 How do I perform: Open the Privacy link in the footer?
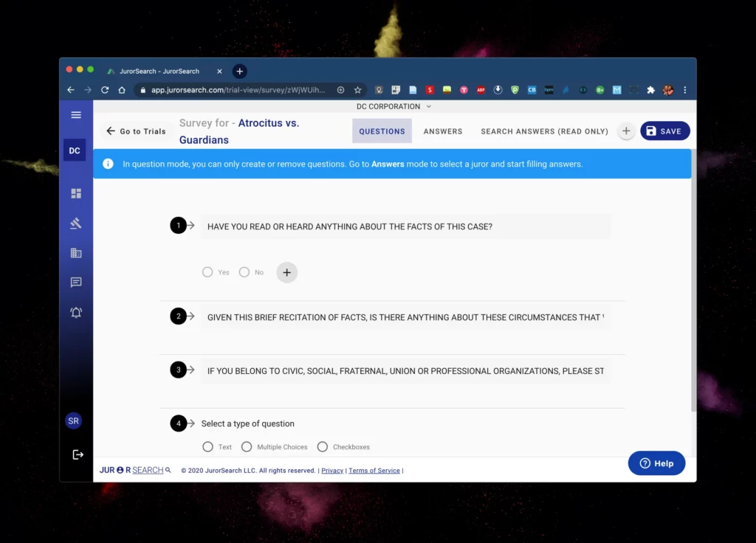(x=332, y=471)
